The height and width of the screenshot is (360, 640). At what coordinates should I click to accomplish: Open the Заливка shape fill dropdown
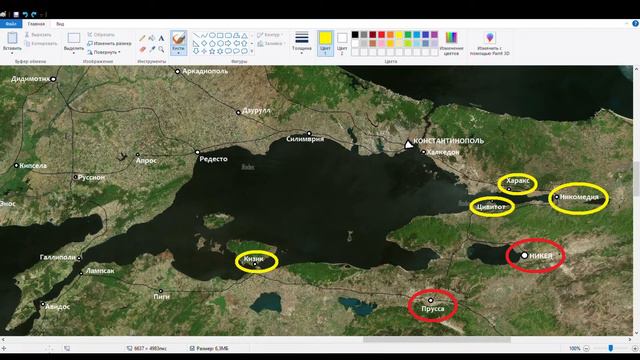click(x=272, y=43)
